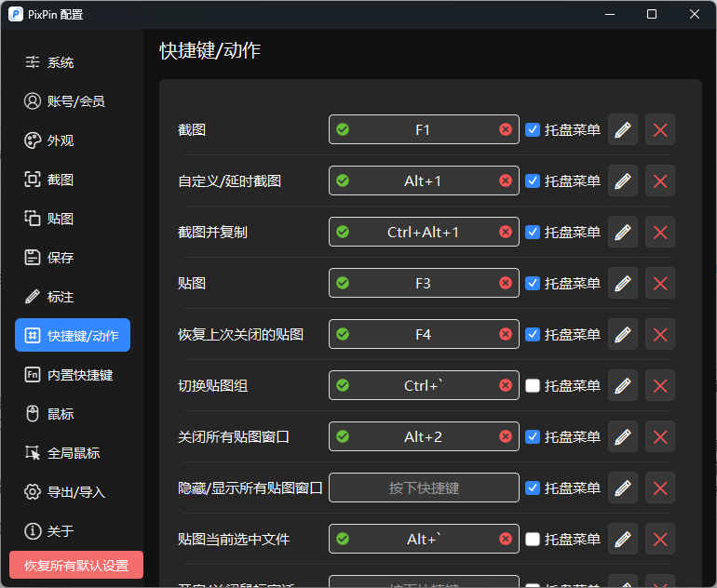Click the pencil edit icon for 截图 row
Image resolution: width=717 pixels, height=588 pixels.
[x=623, y=130]
